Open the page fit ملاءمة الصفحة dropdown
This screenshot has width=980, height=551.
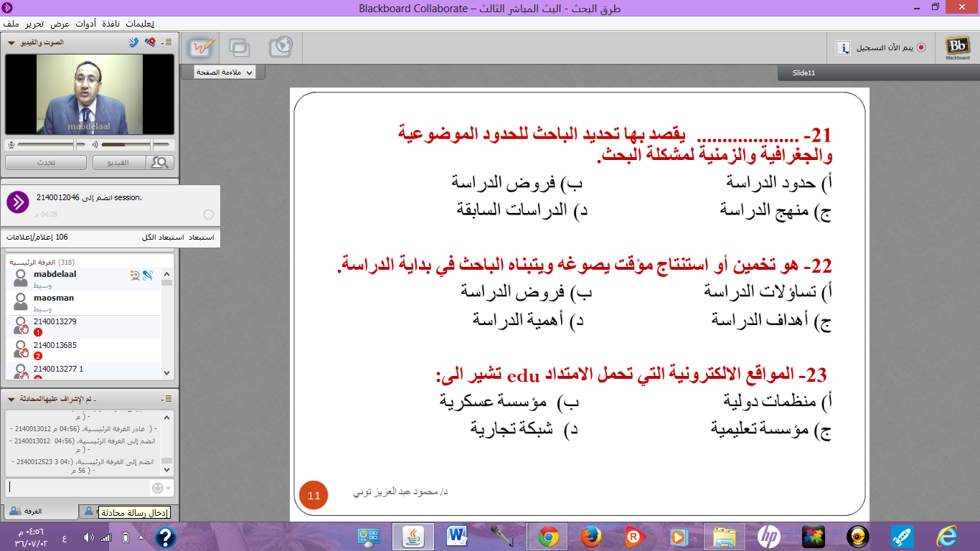point(223,72)
